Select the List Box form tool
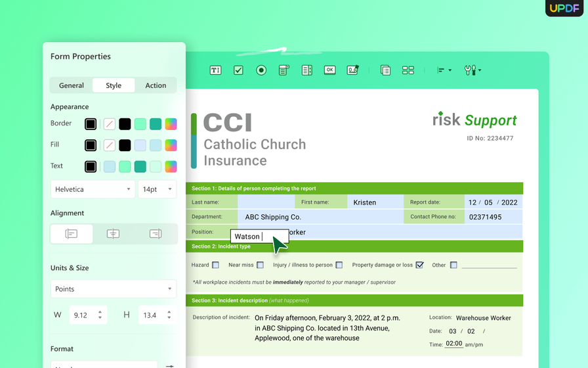Viewport: 588px width, 368px height. (306, 70)
